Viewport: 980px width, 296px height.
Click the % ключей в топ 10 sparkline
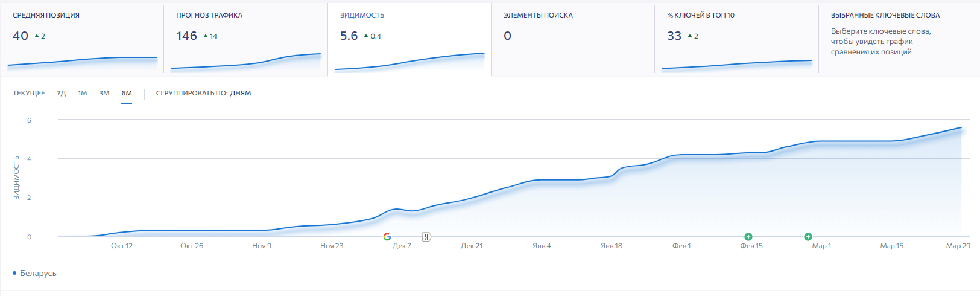click(736, 65)
